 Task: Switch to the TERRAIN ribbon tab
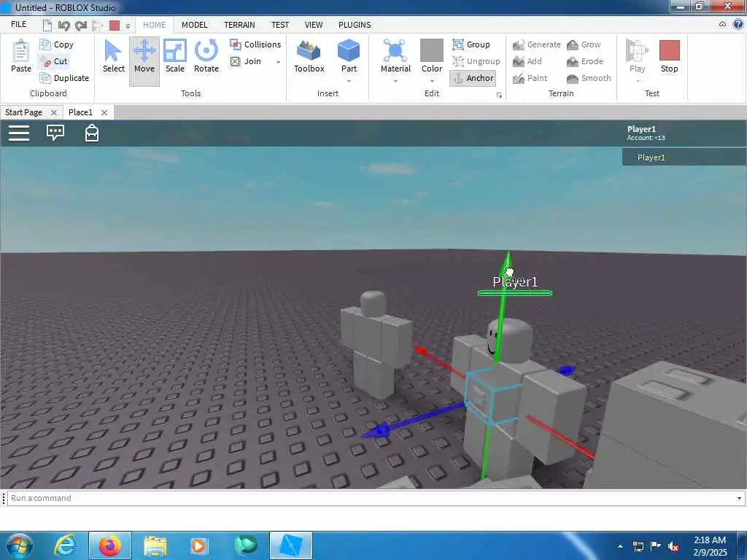coord(239,25)
